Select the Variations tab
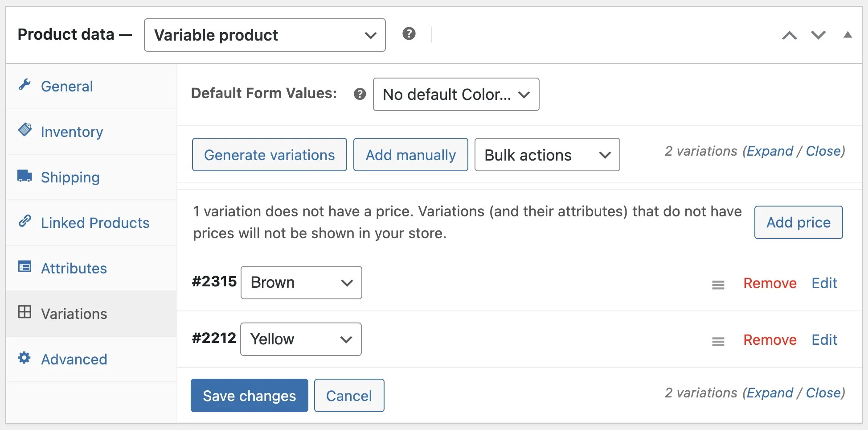868x430 pixels. point(91,314)
